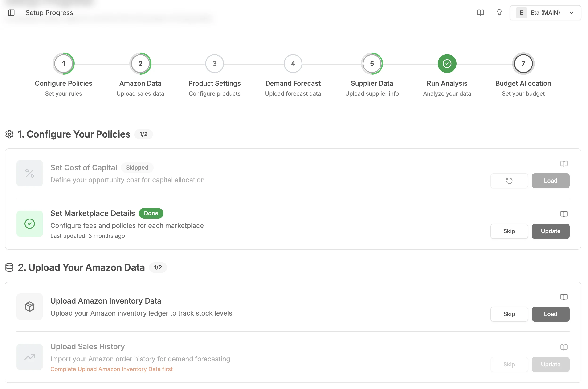Open the documentation book icon in the top bar
The width and height of the screenshot is (588, 389).
point(480,13)
